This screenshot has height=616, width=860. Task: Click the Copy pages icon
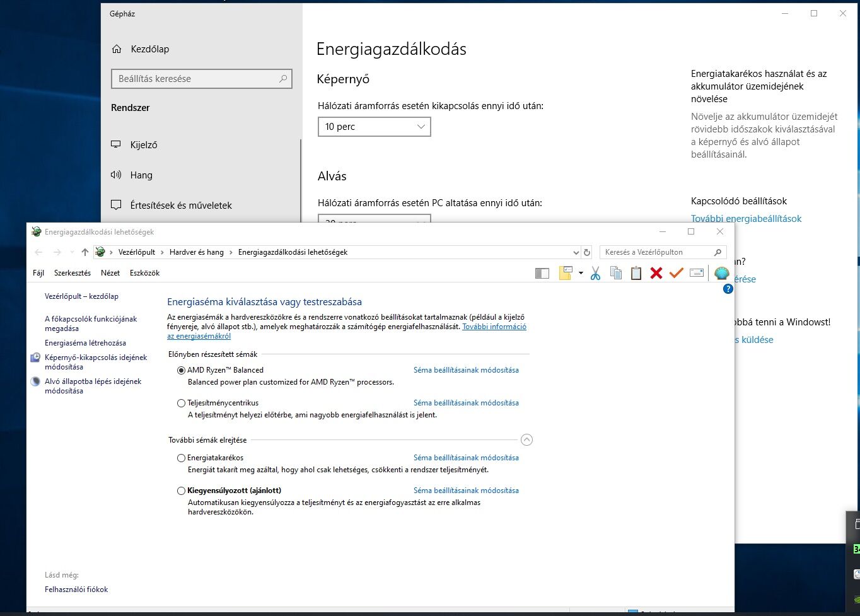(616, 273)
